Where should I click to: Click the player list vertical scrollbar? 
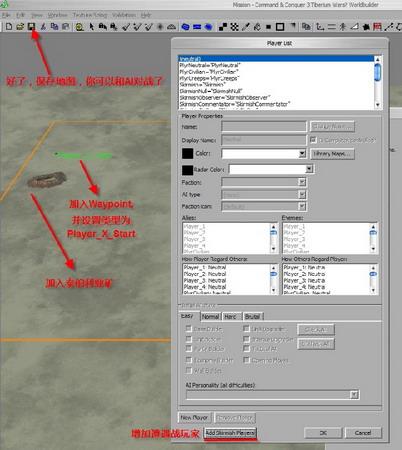[378, 82]
